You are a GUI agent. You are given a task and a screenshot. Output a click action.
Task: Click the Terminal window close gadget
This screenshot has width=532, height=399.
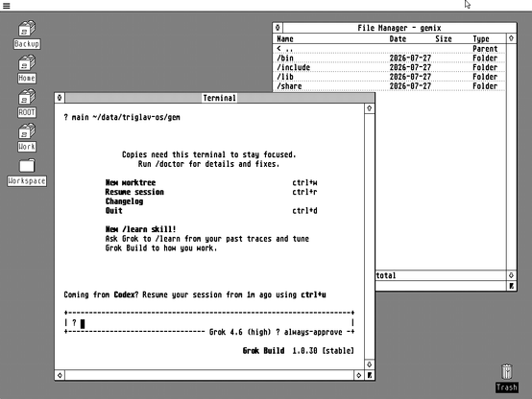(x=60, y=98)
